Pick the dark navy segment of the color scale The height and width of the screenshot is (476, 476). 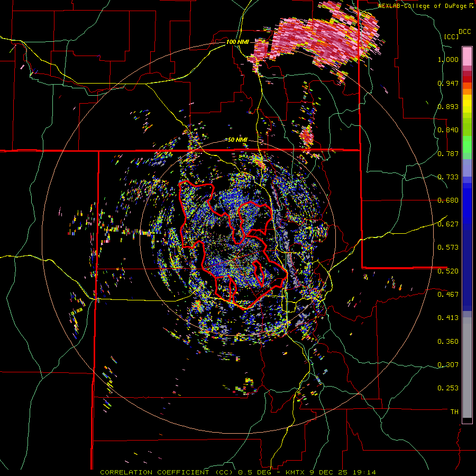click(467, 270)
